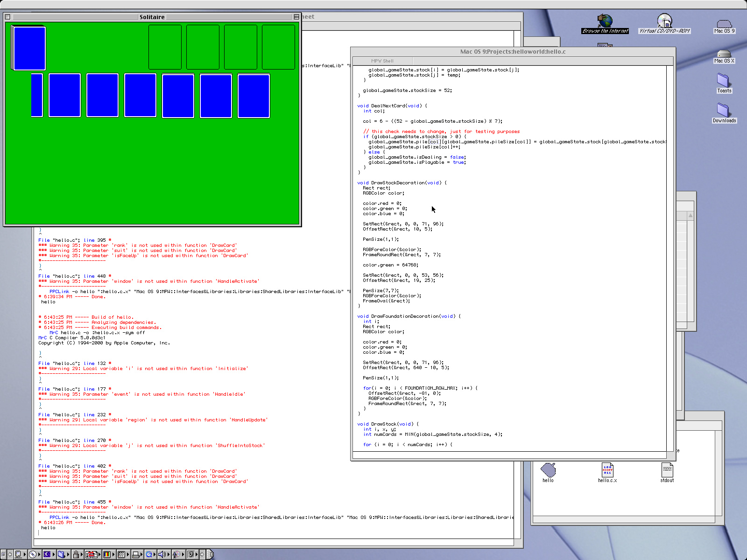The image size is (747, 560).
Task: Click the last face-down tableau card in Solitaire
Action: point(254,96)
